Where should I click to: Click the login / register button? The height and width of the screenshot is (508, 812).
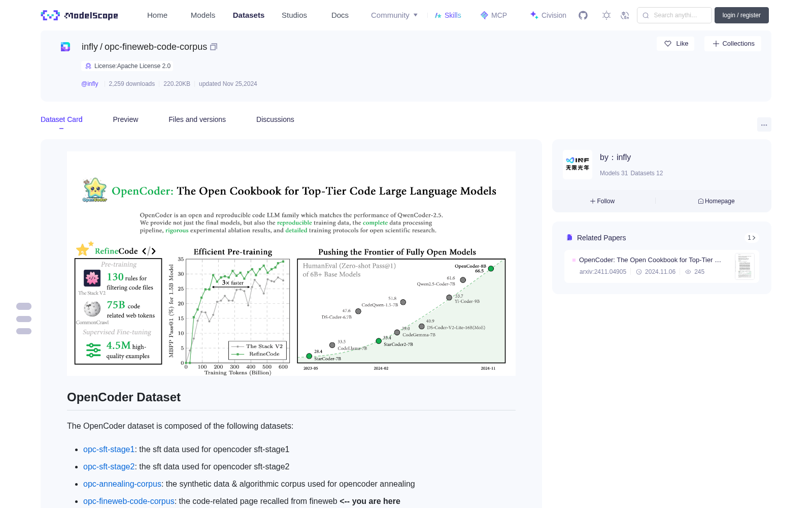point(741,15)
